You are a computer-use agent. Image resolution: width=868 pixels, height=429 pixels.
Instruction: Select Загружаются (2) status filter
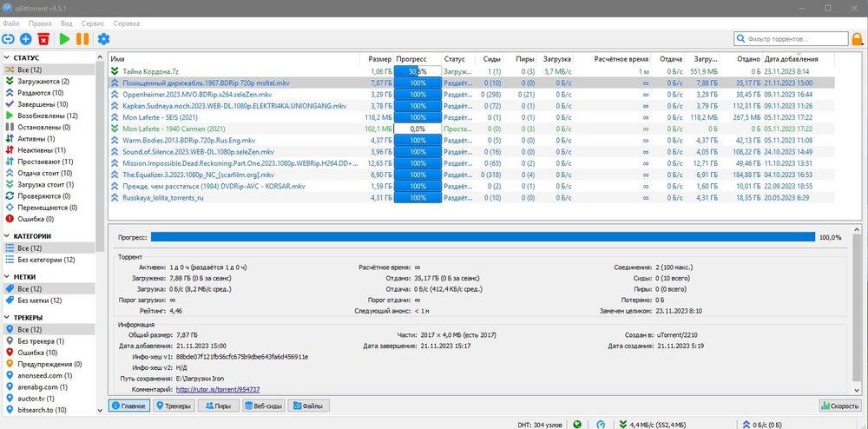pos(42,81)
